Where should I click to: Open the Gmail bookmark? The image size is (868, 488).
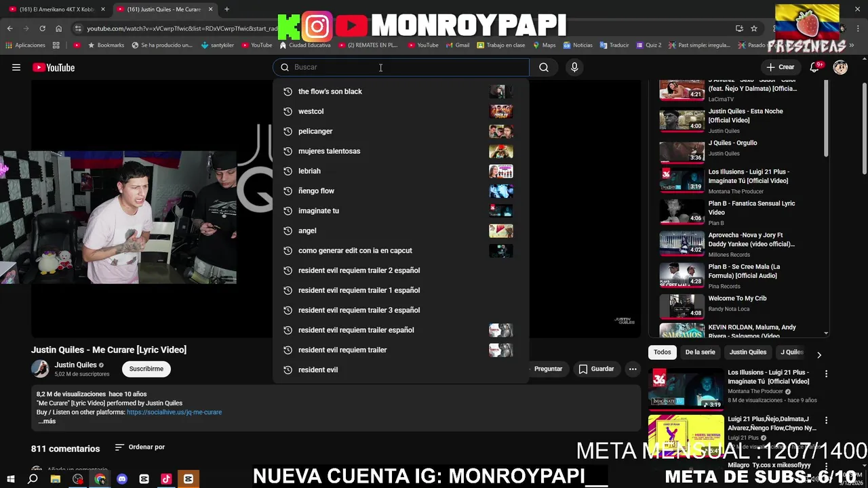(x=457, y=45)
